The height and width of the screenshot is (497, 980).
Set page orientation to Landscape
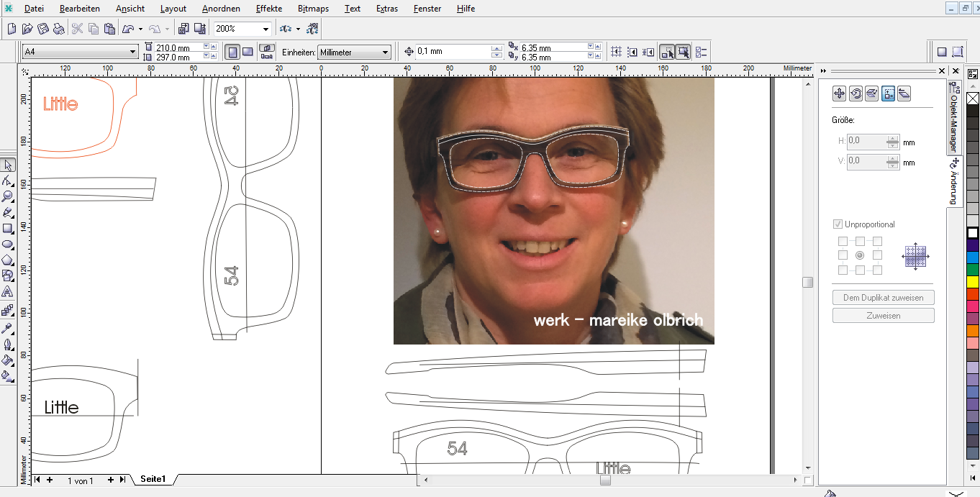click(x=248, y=52)
